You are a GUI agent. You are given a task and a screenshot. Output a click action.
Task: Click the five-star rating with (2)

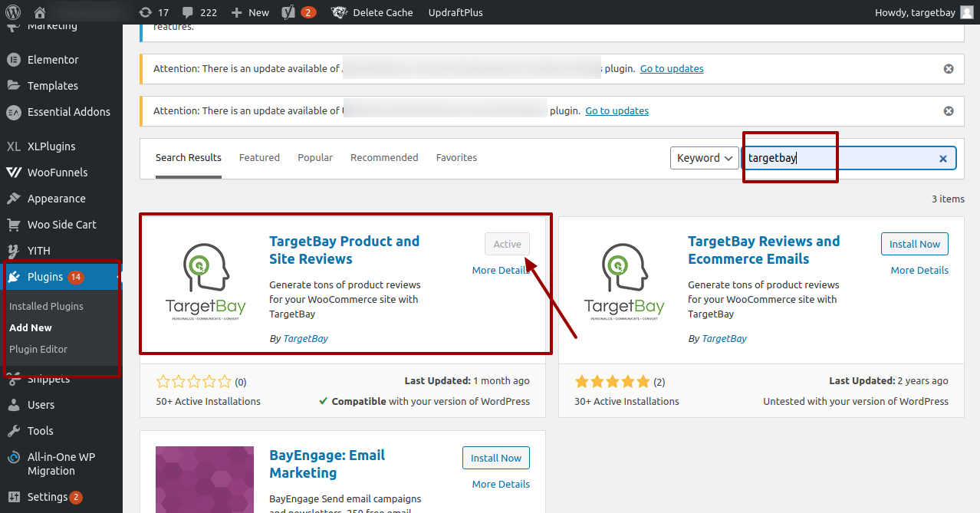click(620, 381)
